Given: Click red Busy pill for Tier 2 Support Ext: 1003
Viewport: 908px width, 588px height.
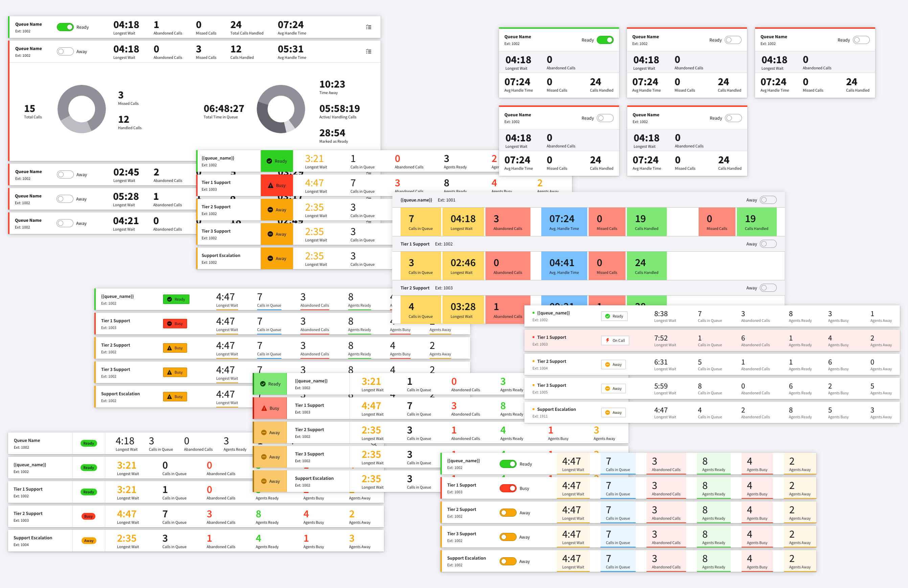Looking at the screenshot, I should tap(88, 516).
